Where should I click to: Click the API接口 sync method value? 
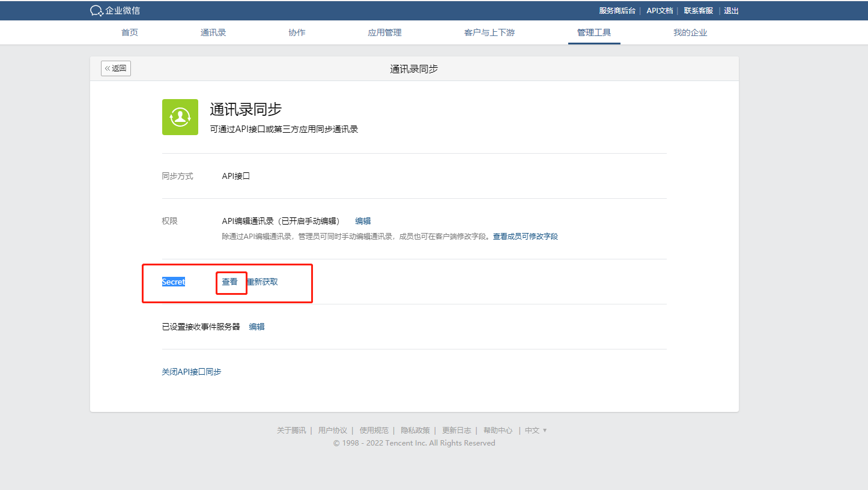point(235,176)
